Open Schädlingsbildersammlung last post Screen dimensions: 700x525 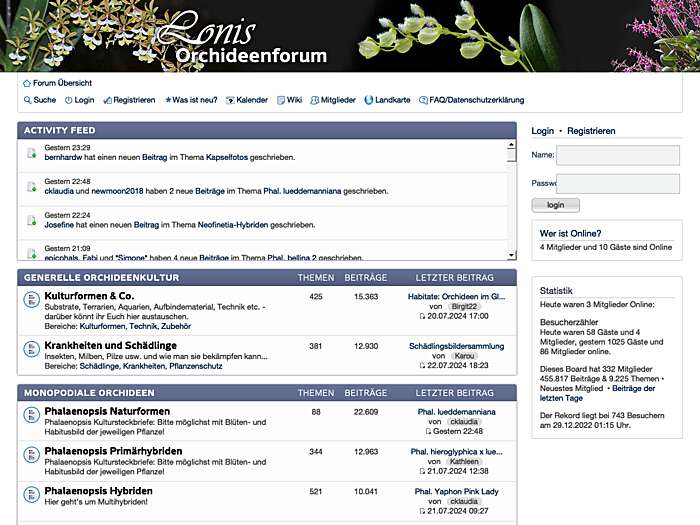tap(456, 346)
